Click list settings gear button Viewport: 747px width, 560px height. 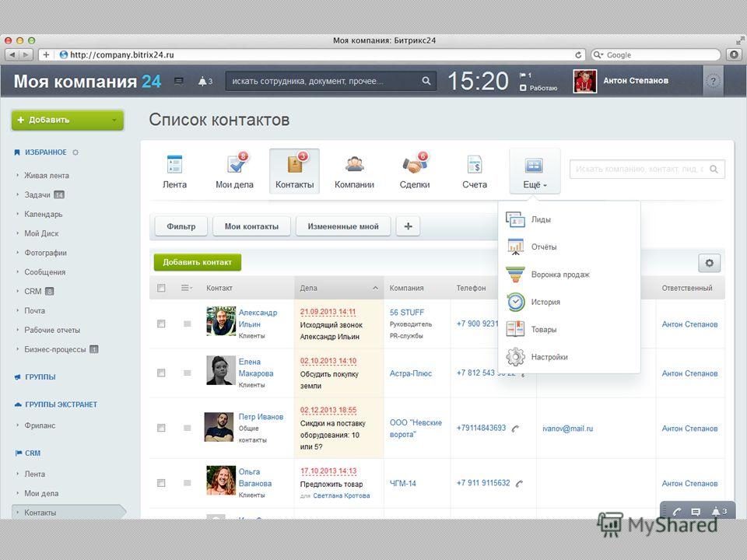709,263
